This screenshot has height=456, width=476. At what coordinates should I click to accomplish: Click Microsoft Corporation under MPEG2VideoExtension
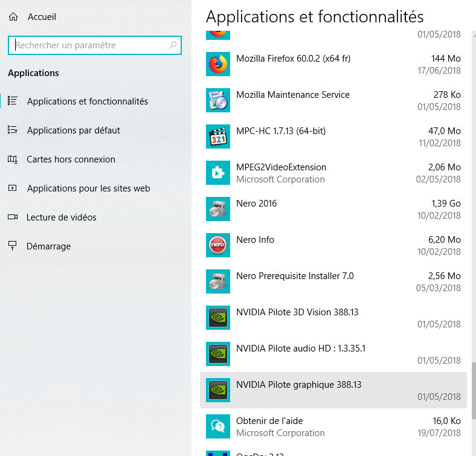tap(280, 179)
